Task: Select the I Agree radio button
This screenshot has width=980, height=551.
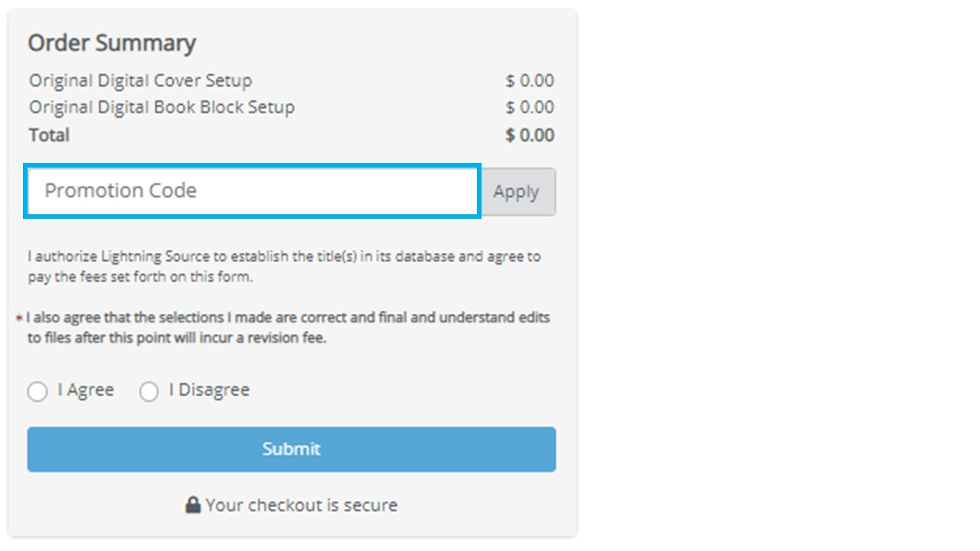Action: click(x=38, y=391)
